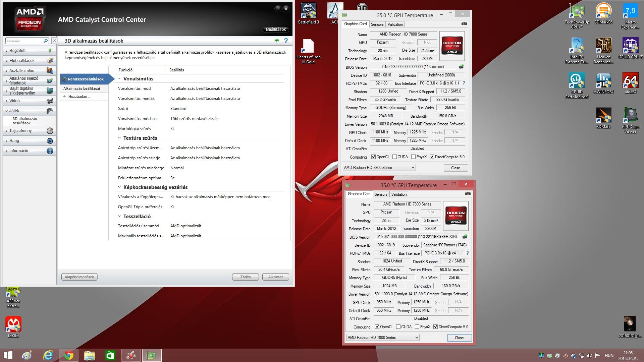Open Battlefield 3 desktop shortcut
Viewport: 644px width, 362px height.
309,14
